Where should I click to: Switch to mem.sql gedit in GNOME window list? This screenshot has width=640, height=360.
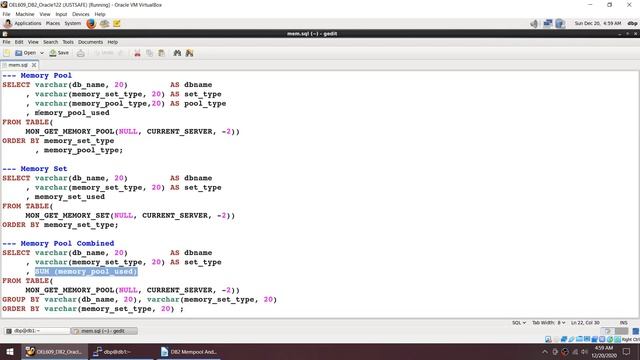click(x=104, y=331)
